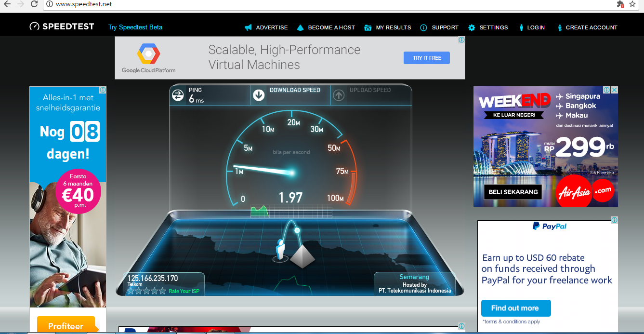Click AdChoices icon on AirAsia ad
Image resolution: width=644 pixels, height=334 pixels.
coord(607,90)
